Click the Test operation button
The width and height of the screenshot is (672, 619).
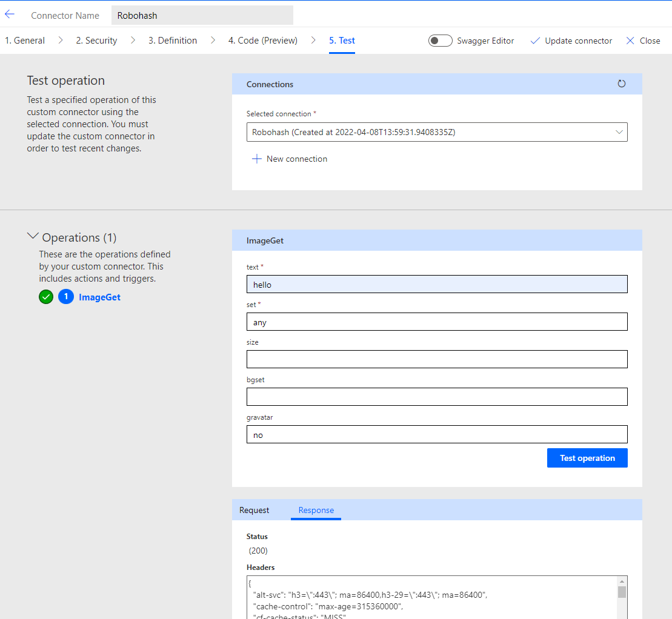point(587,458)
